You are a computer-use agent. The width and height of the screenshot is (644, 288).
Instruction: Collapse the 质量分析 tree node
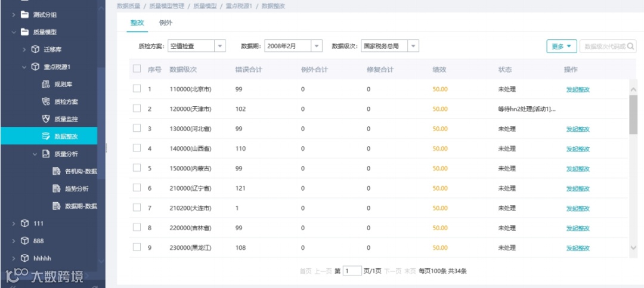pos(35,154)
